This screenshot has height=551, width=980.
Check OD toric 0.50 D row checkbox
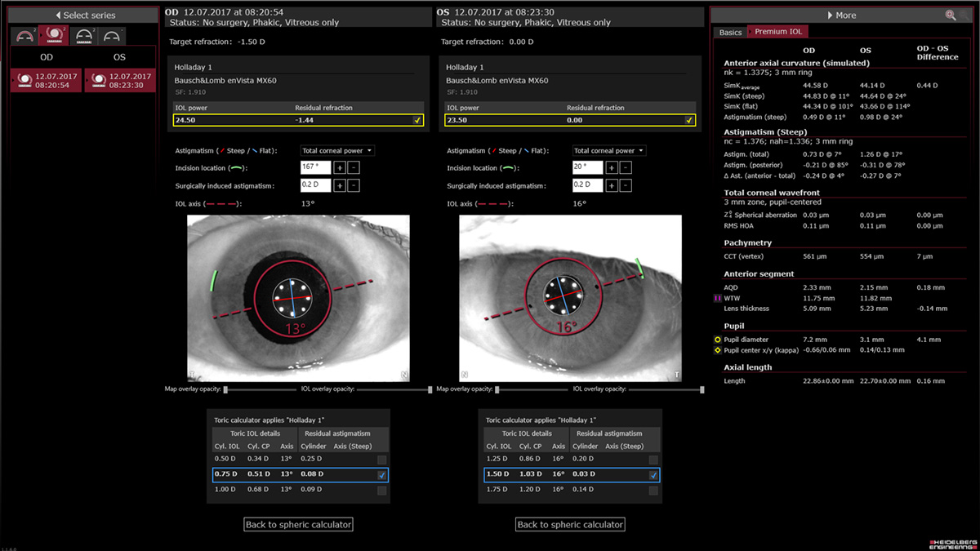381,460
